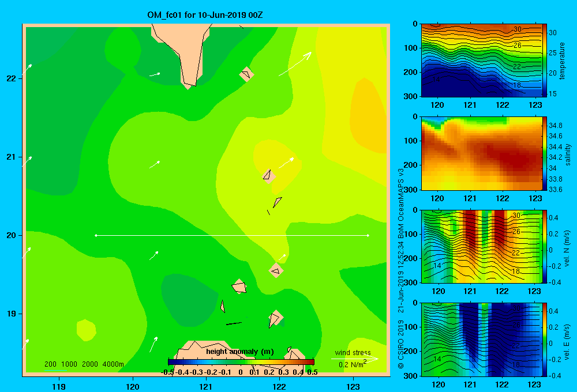Click the '4000m' bathymetry depth legend entry
Image resolution: width=577 pixels, height=392 pixels.
point(113,364)
